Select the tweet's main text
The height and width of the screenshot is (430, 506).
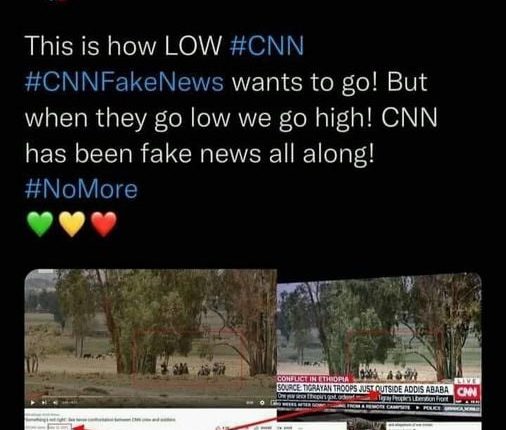point(231,118)
